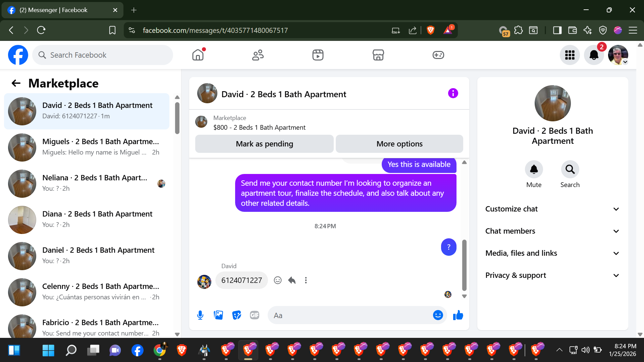This screenshot has height=362, width=644.
Task: Open the emoji picker in message box
Action: pyautogui.click(x=438, y=315)
